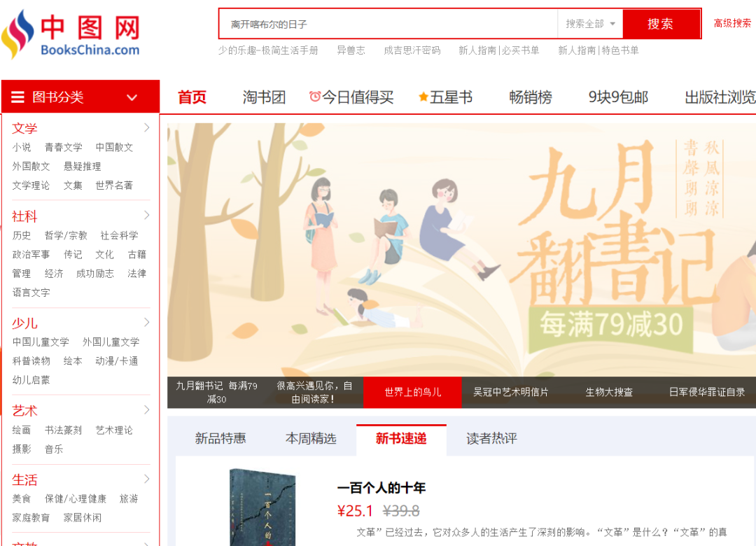Collapse the 图书分类 chevron
Screen dimensions: 756x546
(x=132, y=97)
